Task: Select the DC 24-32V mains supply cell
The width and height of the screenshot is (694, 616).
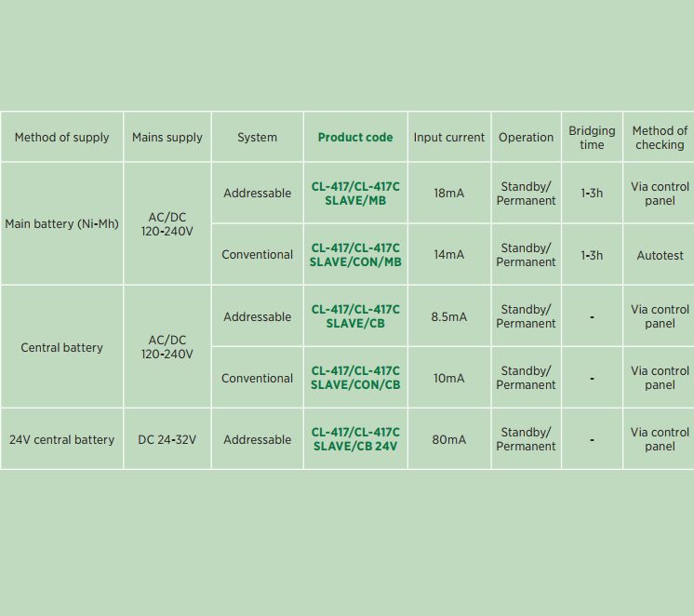Action: (x=167, y=440)
